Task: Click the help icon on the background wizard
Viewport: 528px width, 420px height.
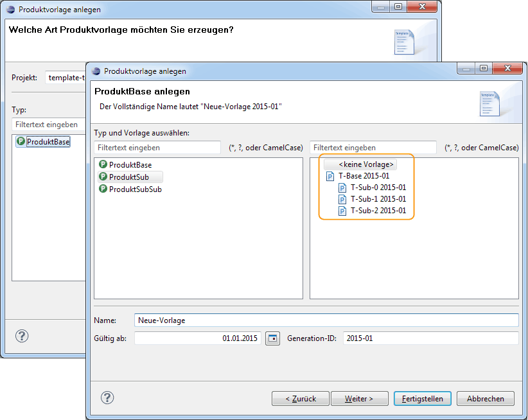Action: coord(21,336)
